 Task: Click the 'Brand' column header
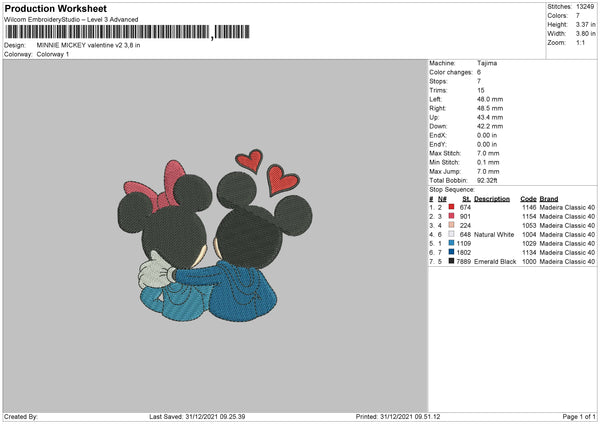point(549,199)
